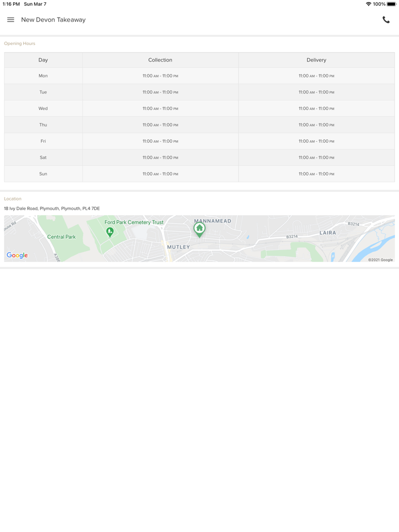This screenshot has width=399, height=532.
Task: Tap the battery status icon
Action: coord(391,4)
